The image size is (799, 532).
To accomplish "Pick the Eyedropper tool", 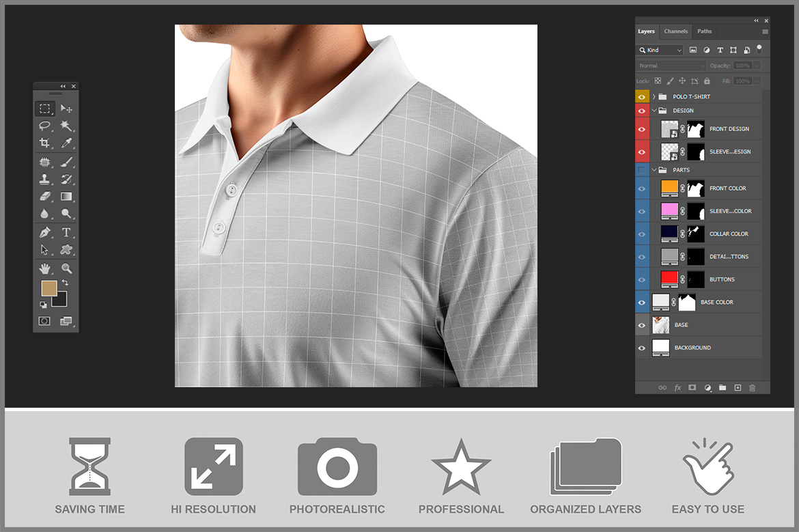I will coord(66,143).
